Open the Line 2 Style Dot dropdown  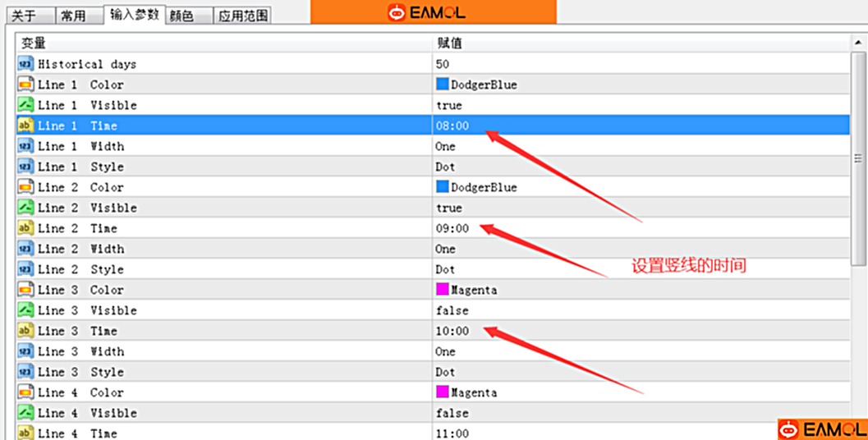(x=446, y=269)
